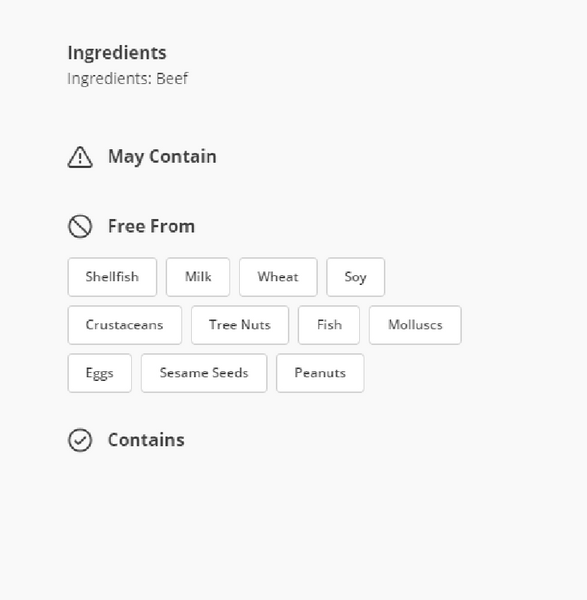
Task: Click the May Contain warning triangle icon
Action: 80,157
